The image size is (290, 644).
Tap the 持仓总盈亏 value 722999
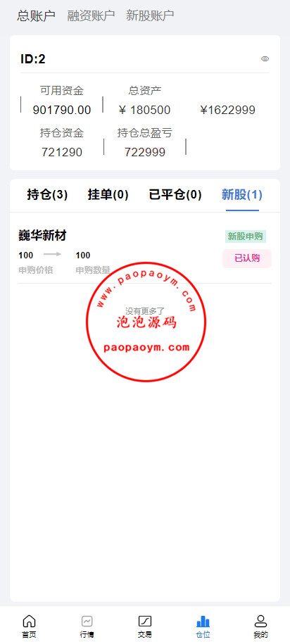tap(145, 152)
